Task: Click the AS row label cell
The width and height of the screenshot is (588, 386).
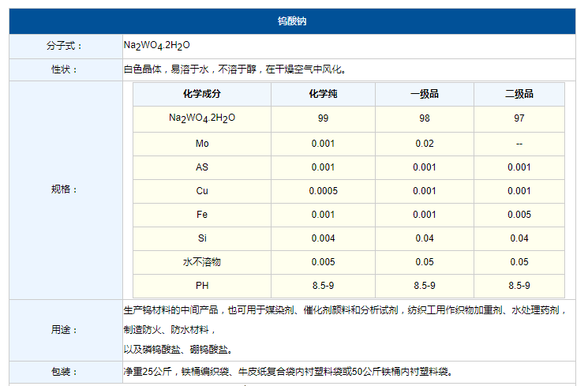Action: [202, 167]
